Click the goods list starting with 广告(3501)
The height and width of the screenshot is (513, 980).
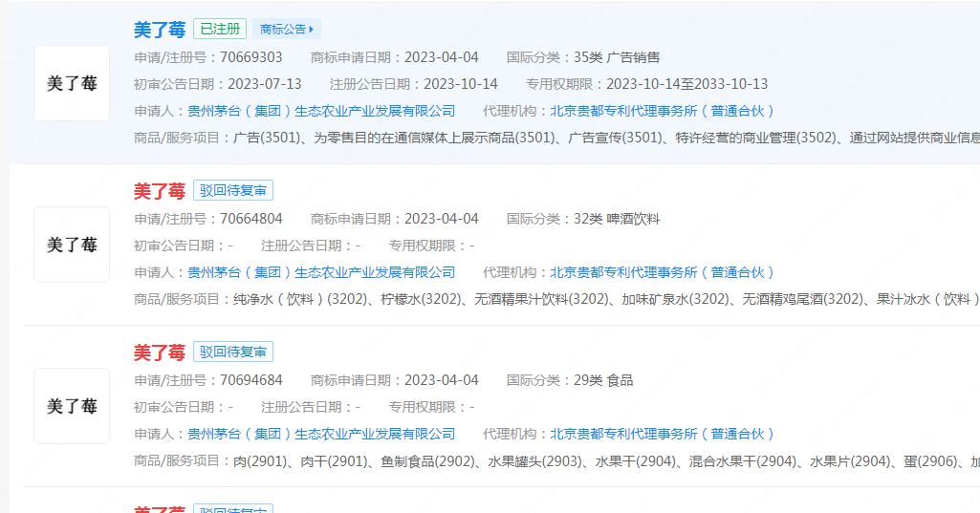coord(602,138)
